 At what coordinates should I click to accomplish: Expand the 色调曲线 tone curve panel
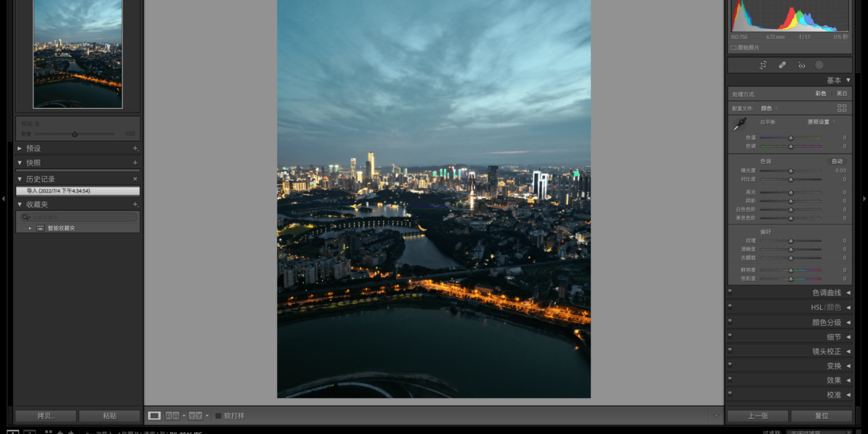click(848, 293)
